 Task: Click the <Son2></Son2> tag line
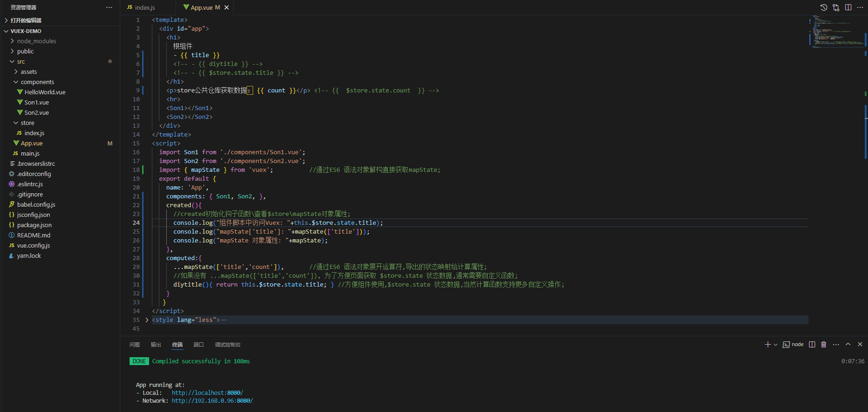pyautogui.click(x=189, y=117)
